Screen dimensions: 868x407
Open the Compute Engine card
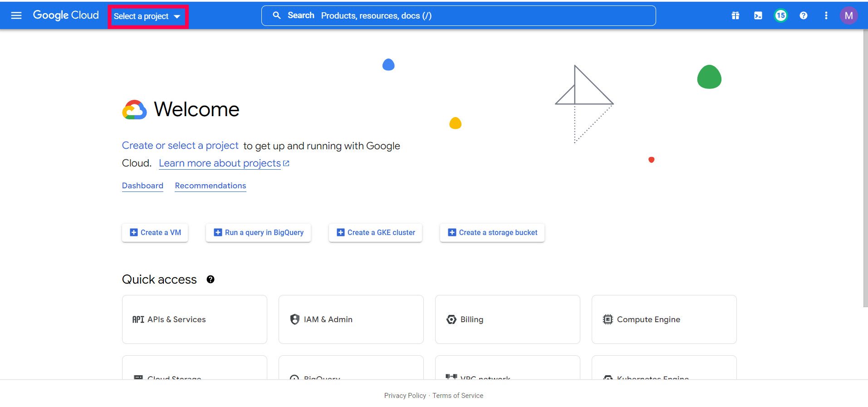[664, 319]
